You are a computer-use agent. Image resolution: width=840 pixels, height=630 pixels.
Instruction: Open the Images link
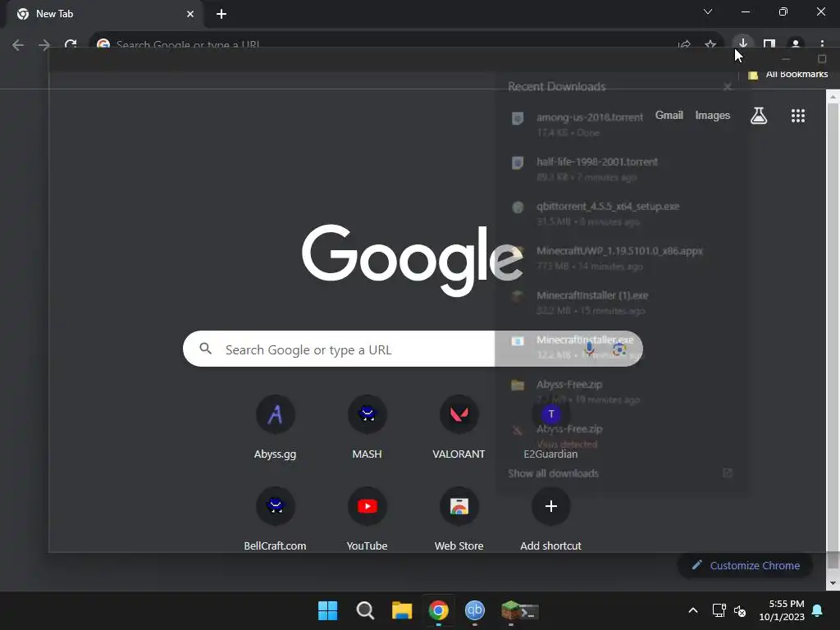tap(713, 115)
